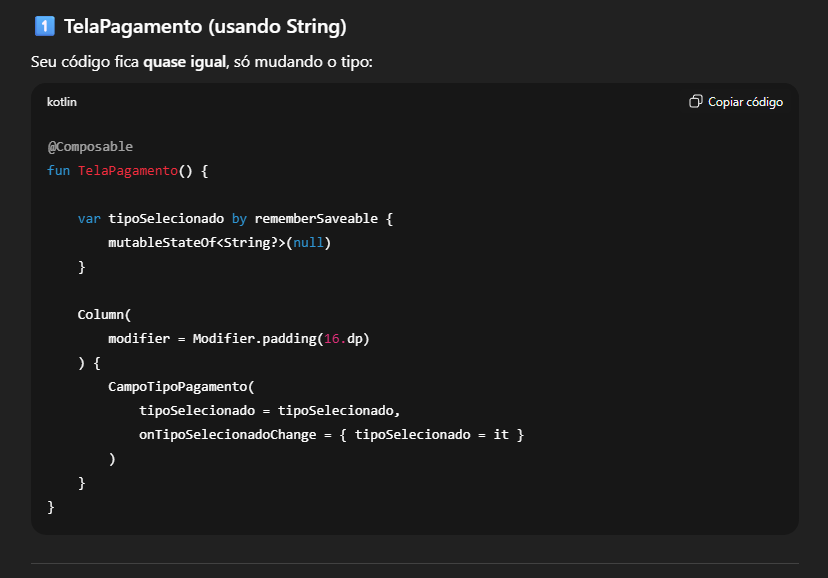Click the Copiar código button
Viewport: 828px width, 578px height.
[x=736, y=102]
